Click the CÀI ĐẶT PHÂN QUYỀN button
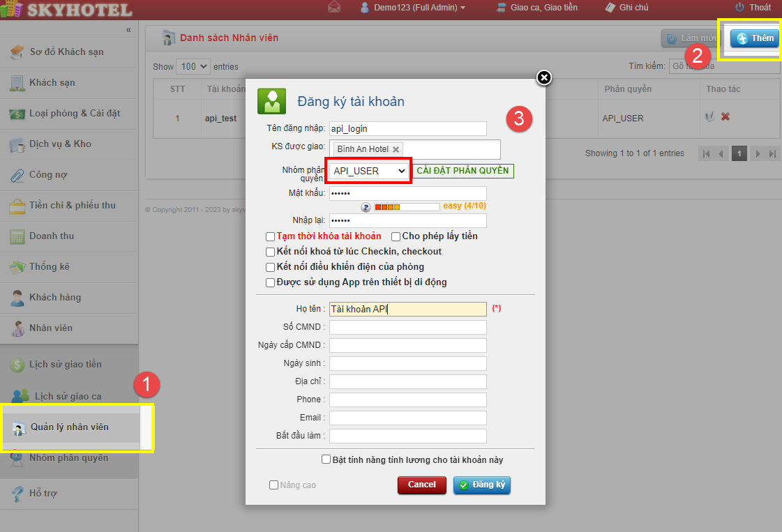 click(463, 171)
